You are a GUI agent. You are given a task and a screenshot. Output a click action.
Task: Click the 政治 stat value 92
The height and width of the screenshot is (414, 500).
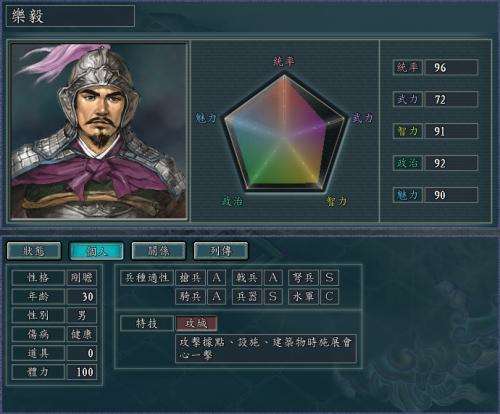point(451,163)
